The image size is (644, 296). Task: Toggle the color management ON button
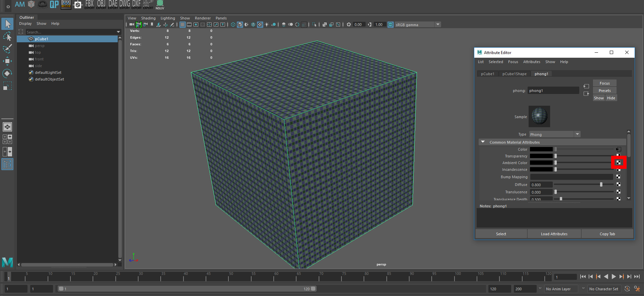point(390,24)
